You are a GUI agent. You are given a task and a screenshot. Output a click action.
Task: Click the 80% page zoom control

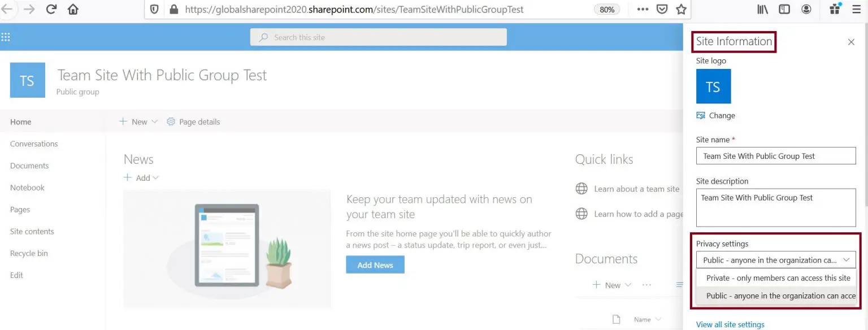(607, 9)
